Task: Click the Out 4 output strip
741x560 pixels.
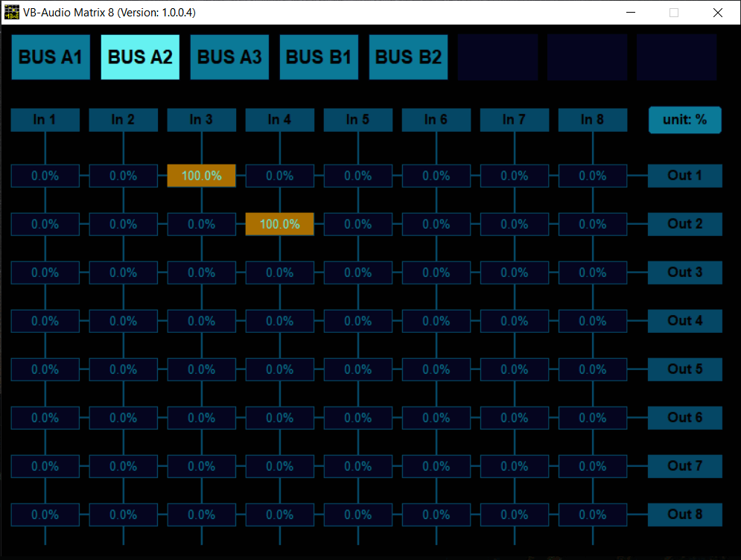Action: 684,321
